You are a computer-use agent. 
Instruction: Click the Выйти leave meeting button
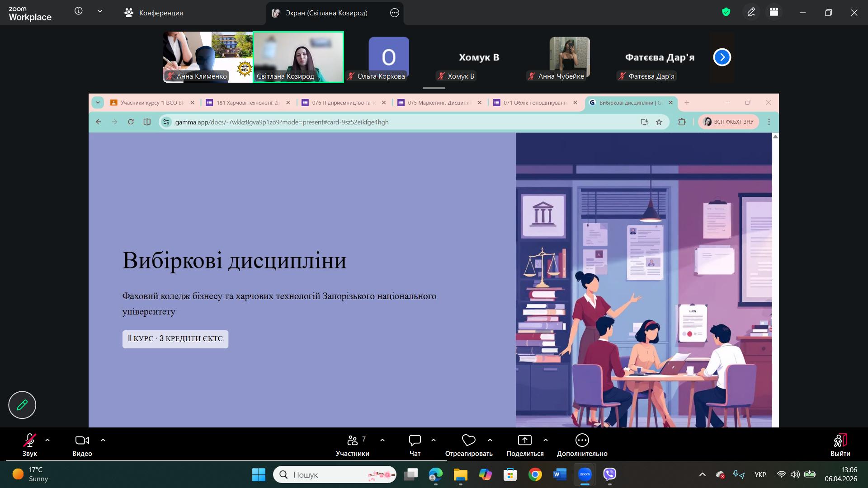pyautogui.click(x=840, y=445)
